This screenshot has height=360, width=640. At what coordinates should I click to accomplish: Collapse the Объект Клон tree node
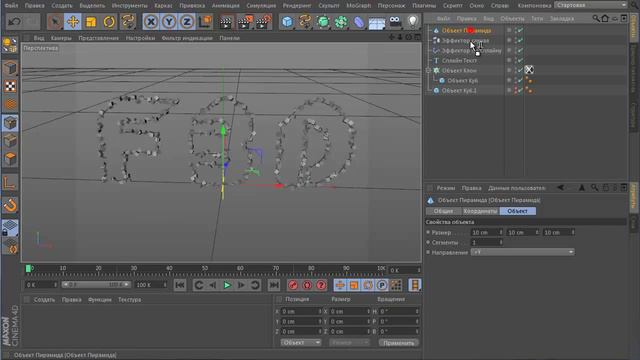428,71
